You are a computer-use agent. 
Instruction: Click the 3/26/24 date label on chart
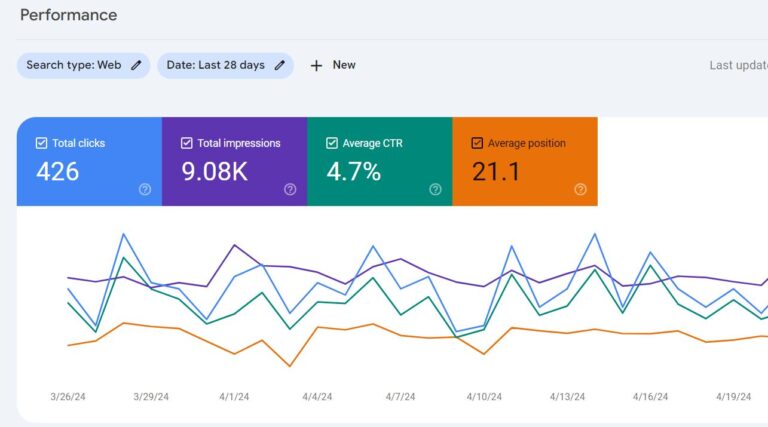[x=67, y=397]
